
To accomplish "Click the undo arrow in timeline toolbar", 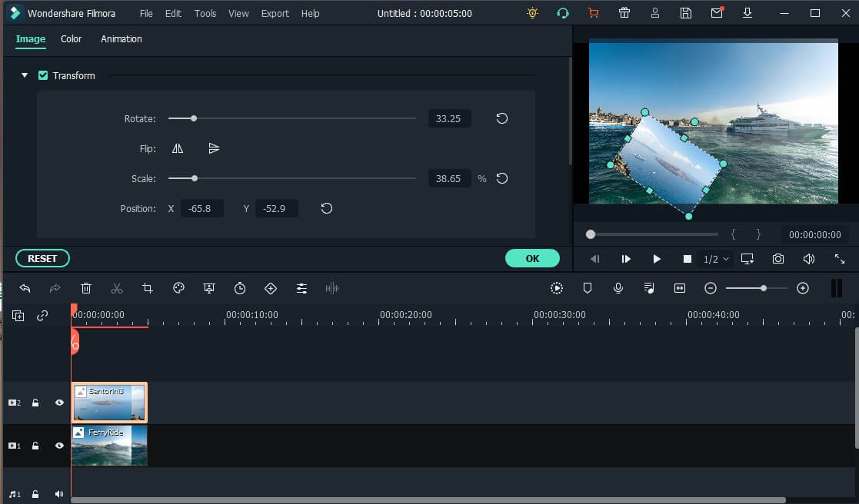I will (25, 288).
